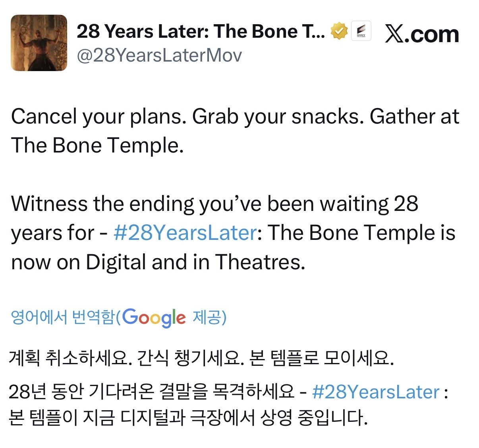Click the 'Grab your snacks.' sentence
The image size is (479, 448).
pos(278,117)
